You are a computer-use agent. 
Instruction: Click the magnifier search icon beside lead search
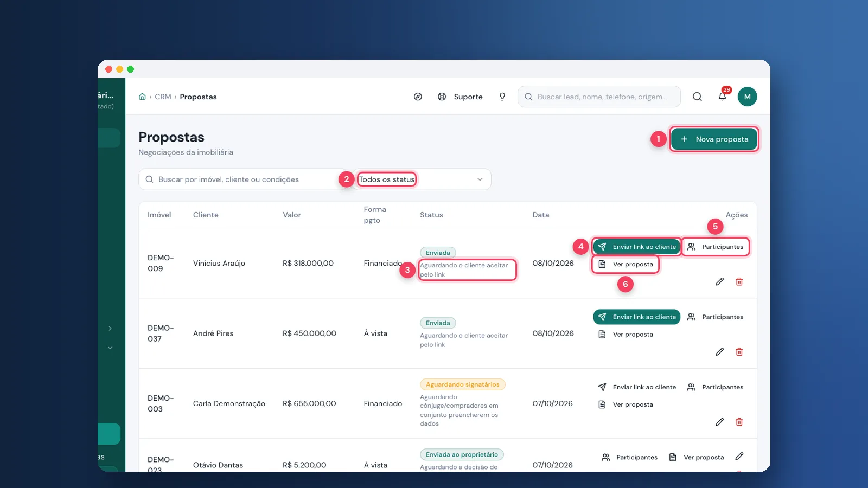[698, 97]
